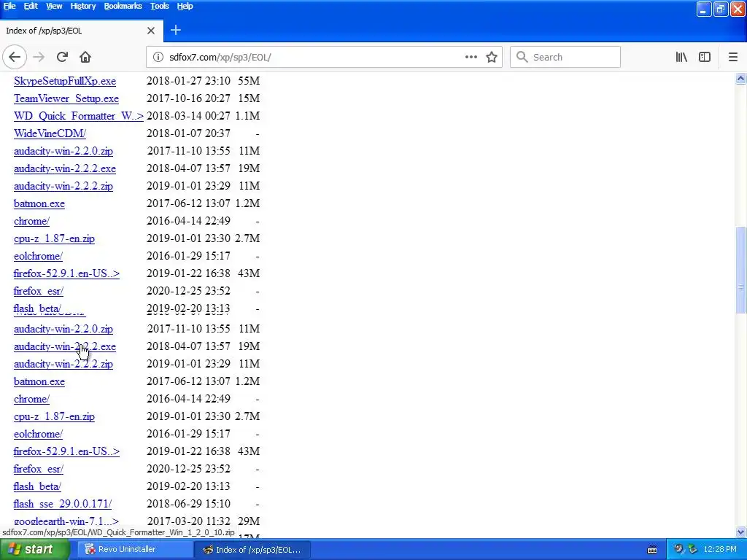This screenshot has width=747, height=560.
Task: Click the 29M file size
Action: pos(249,521)
